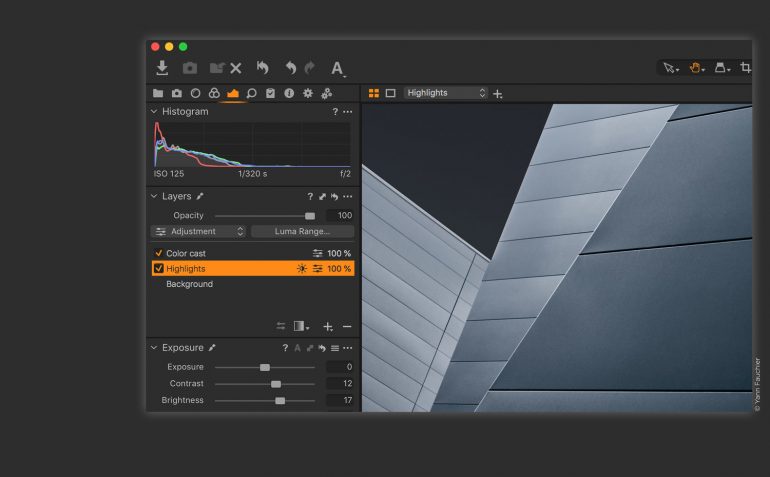Open the Color tool tab
Image resolution: width=770 pixels, height=477 pixels.
click(214, 93)
